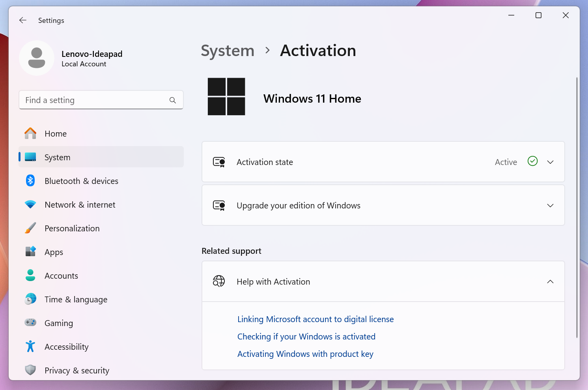Click the Time & language globe icon
The width and height of the screenshot is (588, 390).
pyautogui.click(x=30, y=299)
